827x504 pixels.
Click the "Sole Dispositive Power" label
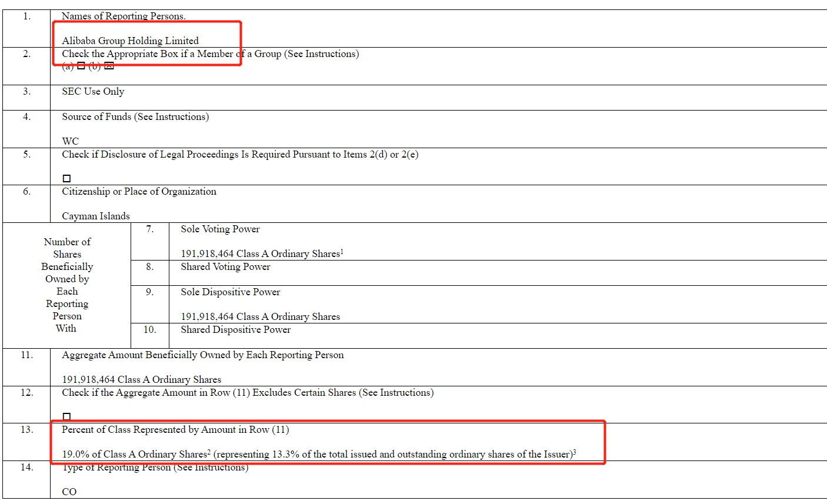[230, 292]
